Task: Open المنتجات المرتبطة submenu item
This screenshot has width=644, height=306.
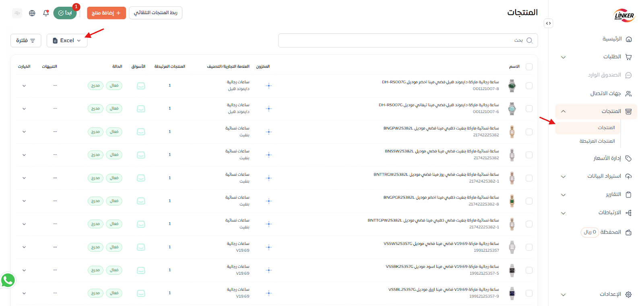Action: tap(597, 141)
